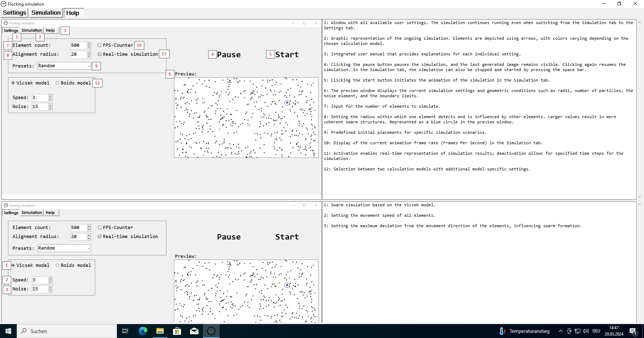This screenshot has height=338, width=644.
Task: Click help line "1: Swarm simulation based on the Vicsek model"
Action: [x=379, y=205]
